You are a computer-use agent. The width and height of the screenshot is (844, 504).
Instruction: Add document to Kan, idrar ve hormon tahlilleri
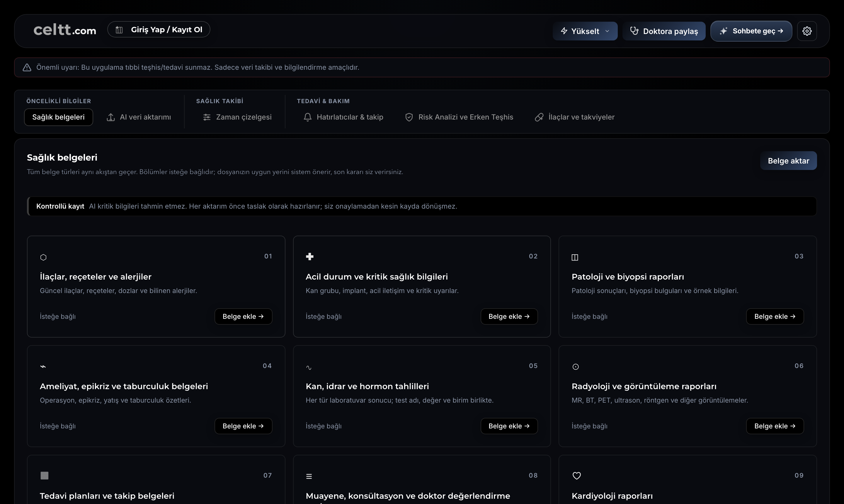(509, 426)
